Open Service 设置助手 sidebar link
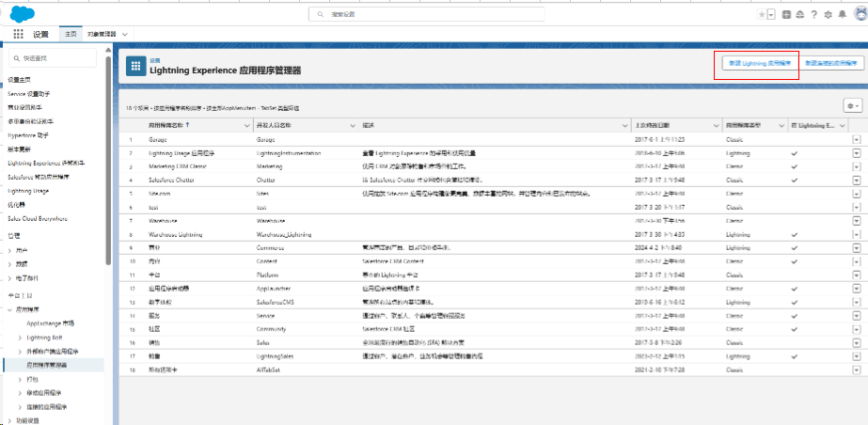868x425 pixels. (x=28, y=93)
